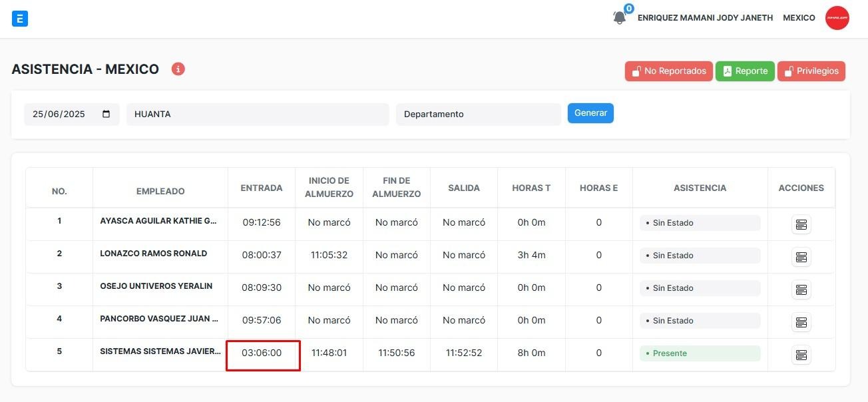Viewport: 868px width, 402px height.
Task: Expand the Departamento dropdown
Action: pos(478,114)
